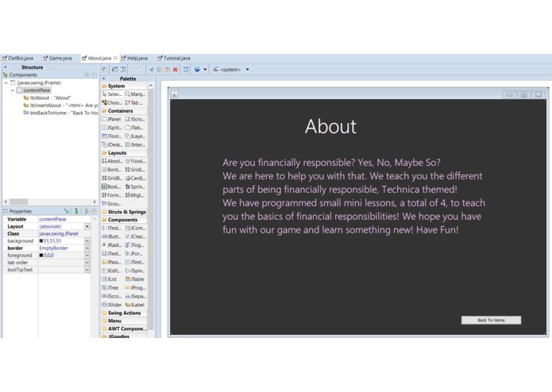
Task: Collapse the javax.swing.JFrame tree node
Action: (6, 83)
